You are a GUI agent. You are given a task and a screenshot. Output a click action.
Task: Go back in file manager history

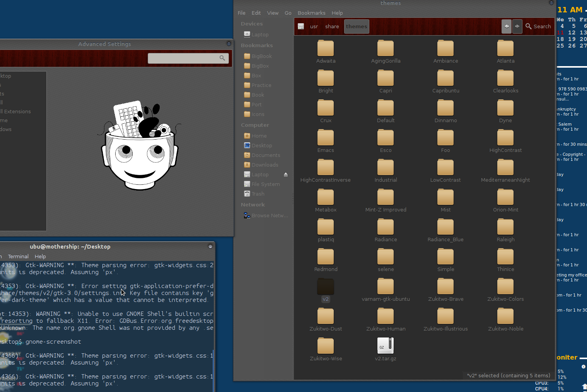507,26
